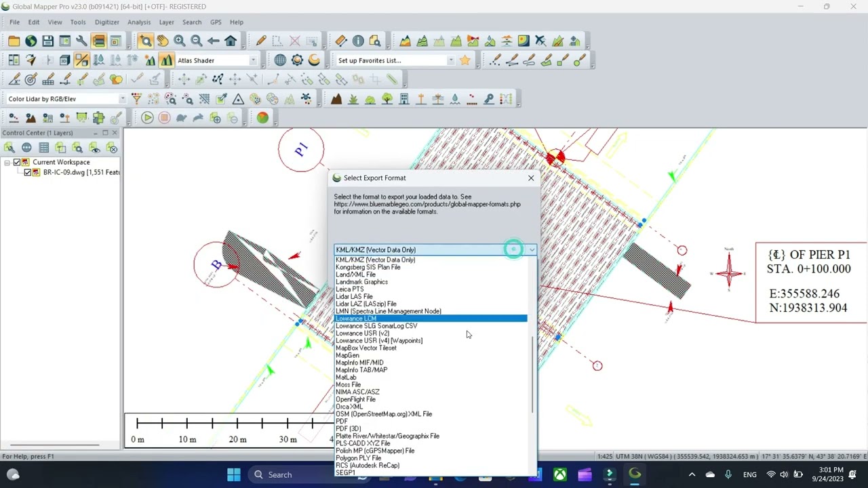The height and width of the screenshot is (488, 868).
Task: Toggle the Control Center layers icon
Action: point(98,41)
